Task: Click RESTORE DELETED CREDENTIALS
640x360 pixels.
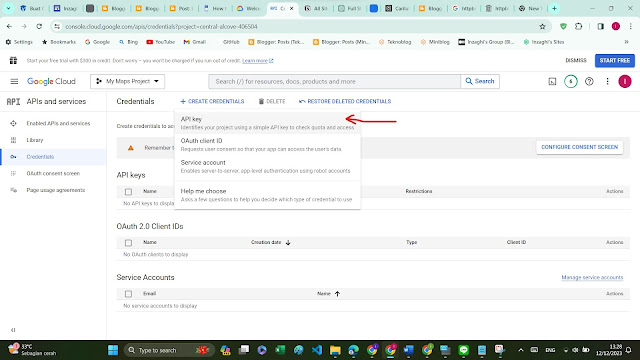Action: point(345,101)
